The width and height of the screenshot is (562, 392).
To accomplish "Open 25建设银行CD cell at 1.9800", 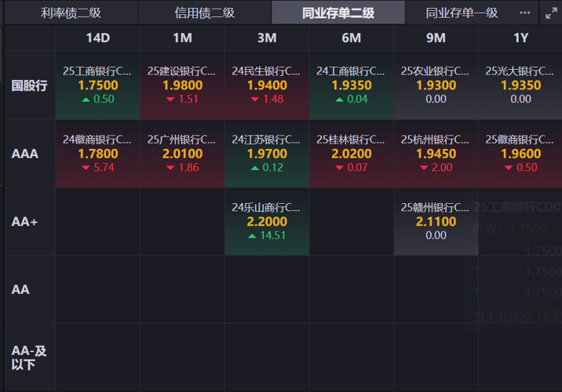I will coord(182,85).
